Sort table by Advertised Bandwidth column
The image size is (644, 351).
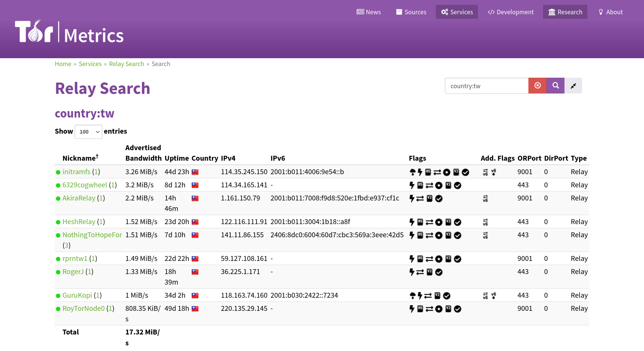[x=143, y=153]
